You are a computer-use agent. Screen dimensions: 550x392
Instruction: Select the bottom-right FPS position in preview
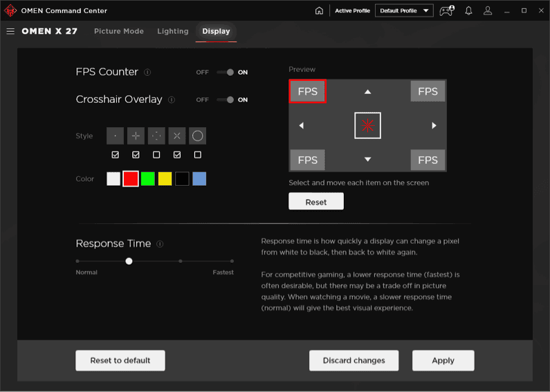click(x=428, y=160)
